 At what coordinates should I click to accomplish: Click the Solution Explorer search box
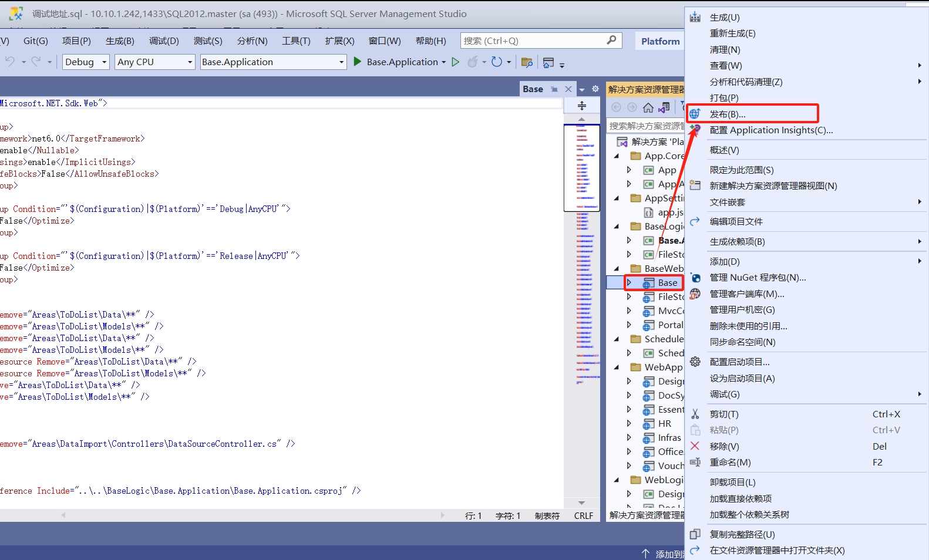[645, 126]
